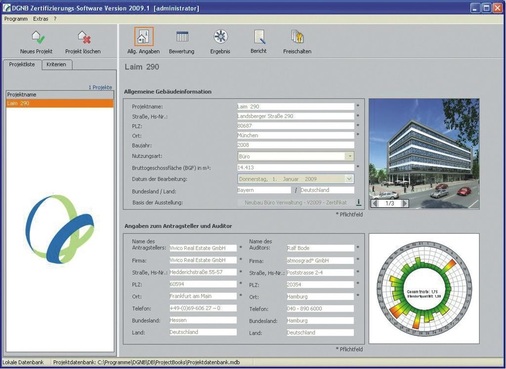This screenshot has height=369, width=506.
Task: Click the Baujahr field showing 2008
Action: point(295,145)
